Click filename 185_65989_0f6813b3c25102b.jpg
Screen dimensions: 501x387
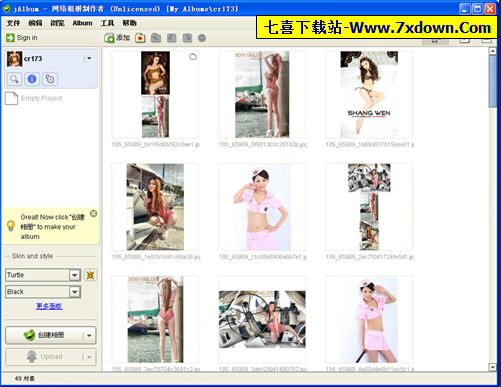point(263,144)
